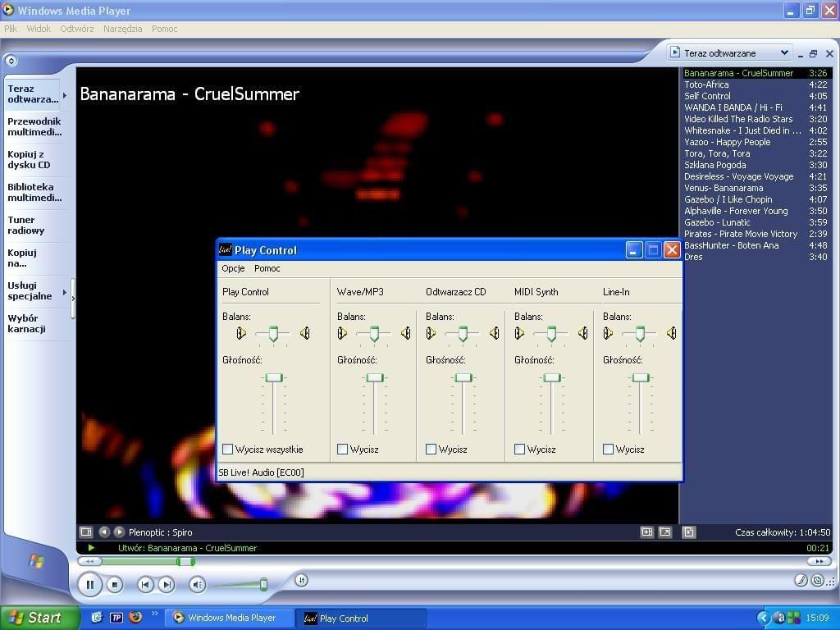Click right speaker icon under Wave/MP3
The width and height of the screenshot is (840, 630).
[406, 333]
